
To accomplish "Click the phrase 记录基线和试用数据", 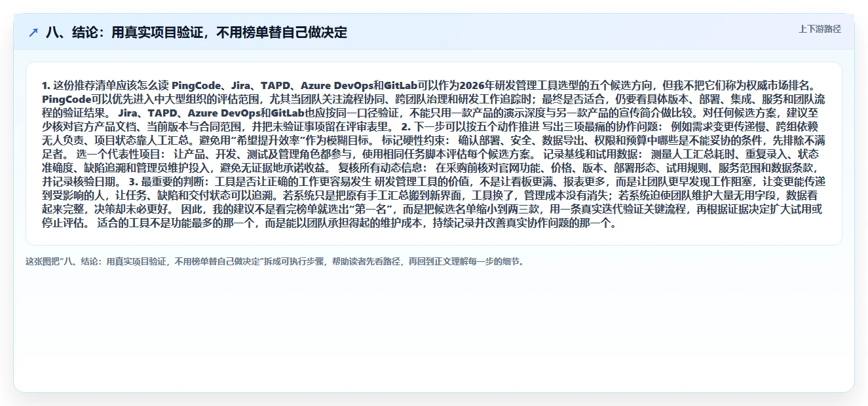I will pyautogui.click(x=590, y=154).
